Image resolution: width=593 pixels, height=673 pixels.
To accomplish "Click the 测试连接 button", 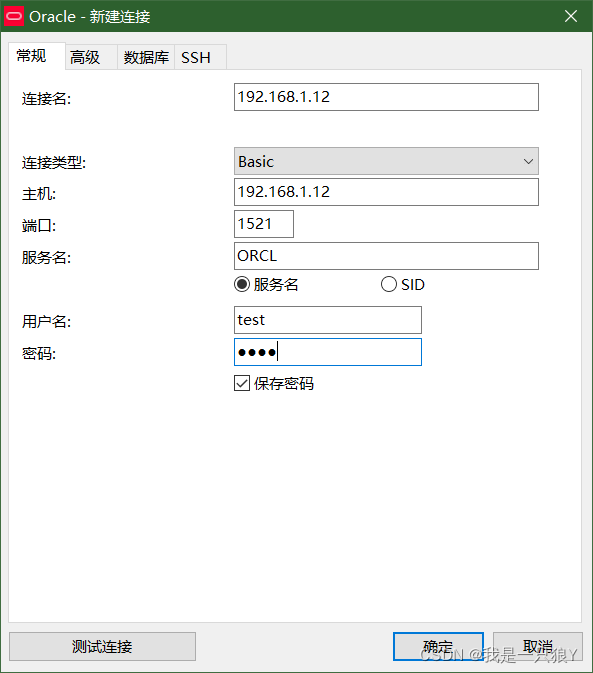I will [102, 646].
